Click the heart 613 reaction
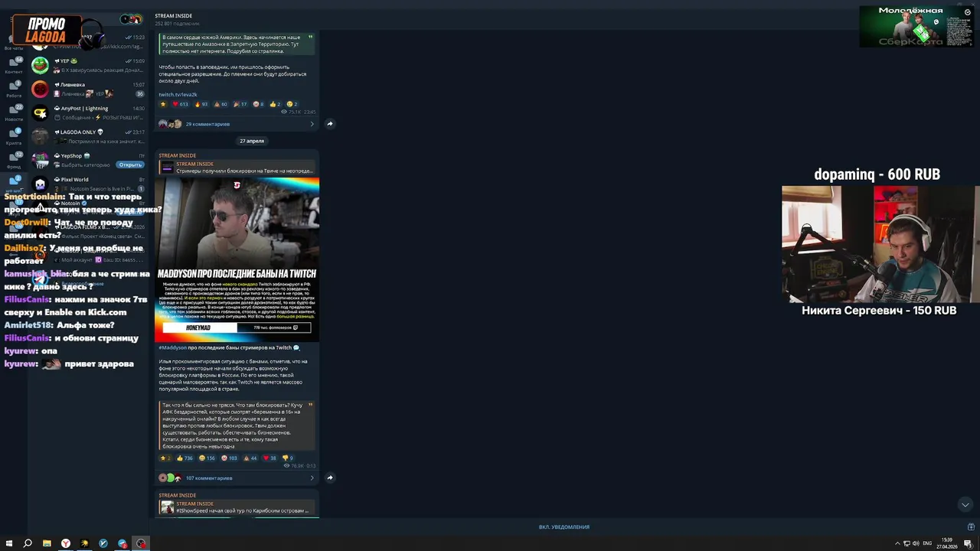This screenshot has height=551, width=980. [x=180, y=104]
